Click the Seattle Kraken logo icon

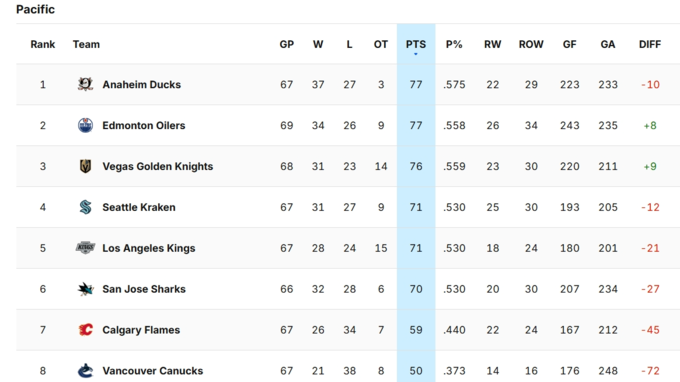pos(85,207)
